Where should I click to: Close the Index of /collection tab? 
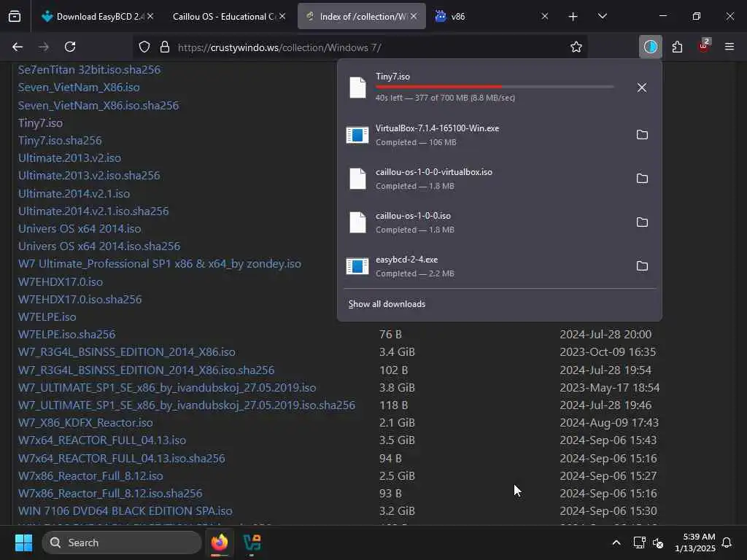(x=414, y=16)
